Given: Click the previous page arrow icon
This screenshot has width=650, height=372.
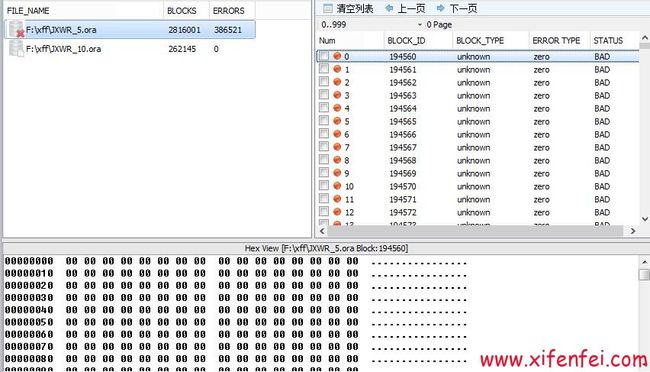Looking at the screenshot, I should 389,8.
